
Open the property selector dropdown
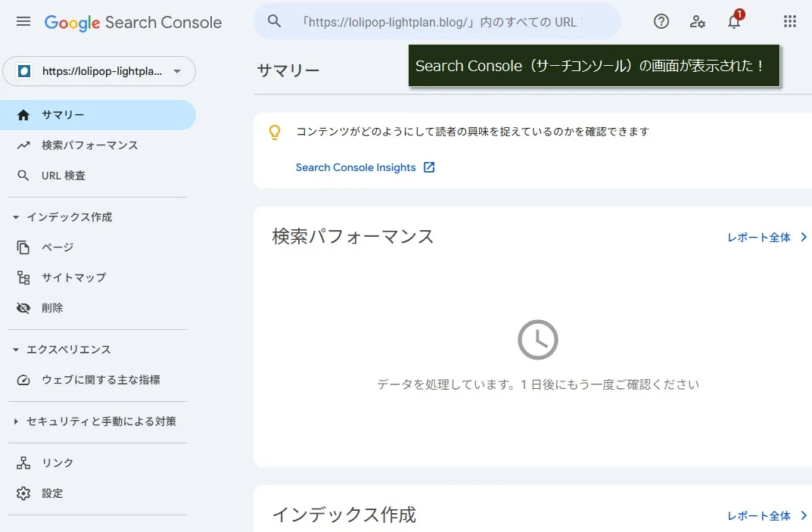pyautogui.click(x=99, y=72)
